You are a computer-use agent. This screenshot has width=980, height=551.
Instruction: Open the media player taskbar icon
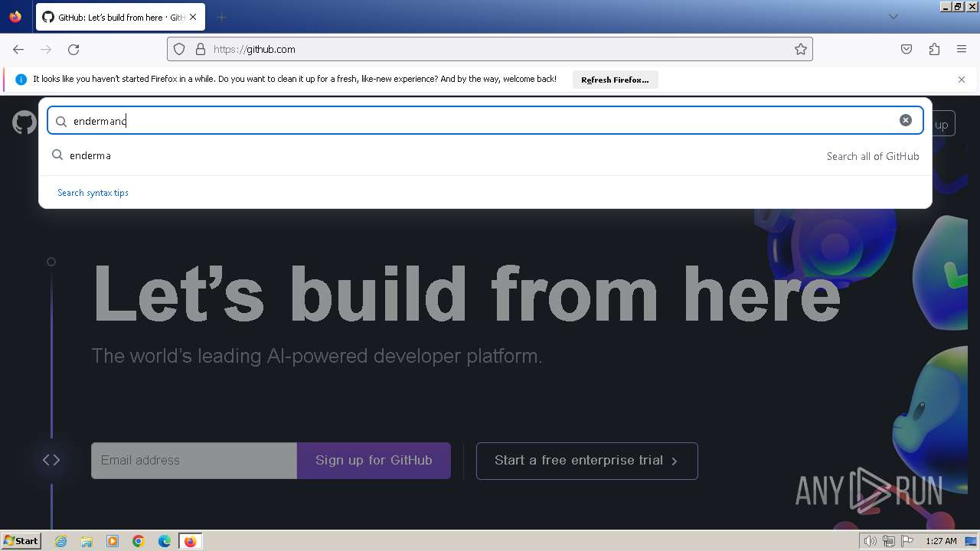(x=113, y=541)
